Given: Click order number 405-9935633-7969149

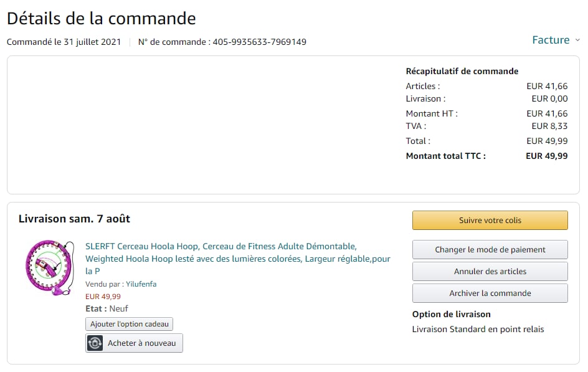Looking at the screenshot, I should (259, 42).
